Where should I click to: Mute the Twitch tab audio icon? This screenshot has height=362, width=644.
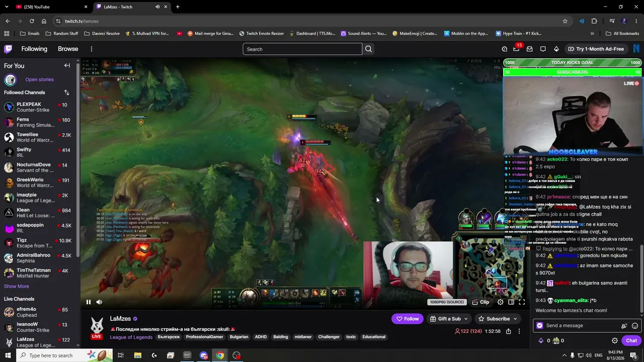click(157, 7)
